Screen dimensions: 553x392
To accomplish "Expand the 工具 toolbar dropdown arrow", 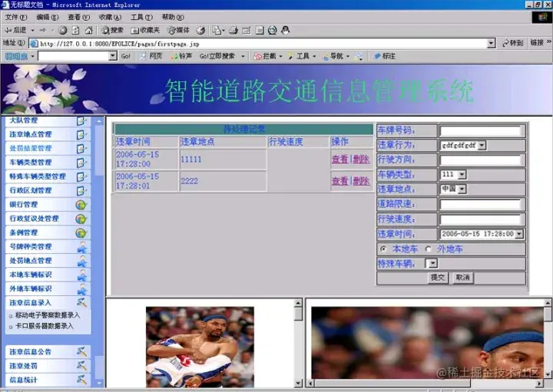I will [314, 56].
